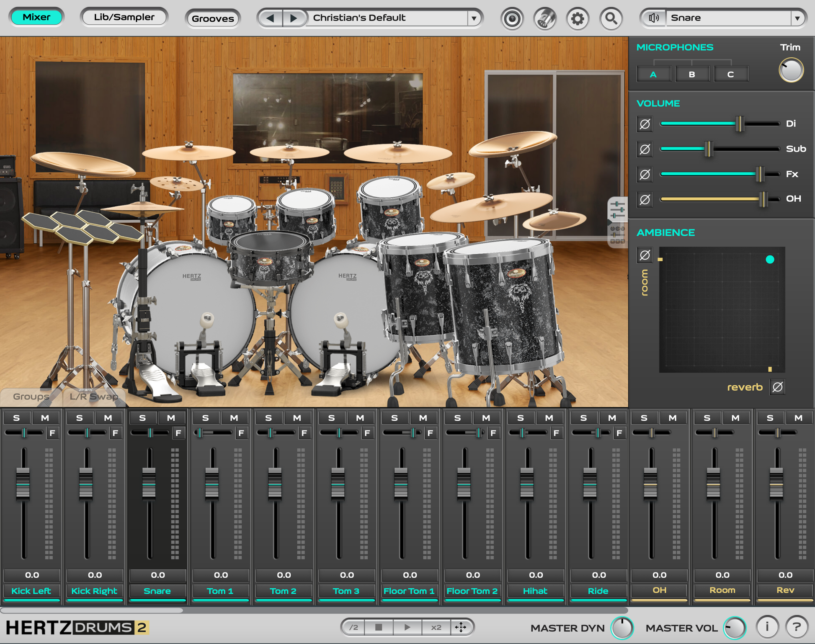The width and height of the screenshot is (815, 644).
Task: Switch to the Grooves tab
Action: point(213,18)
